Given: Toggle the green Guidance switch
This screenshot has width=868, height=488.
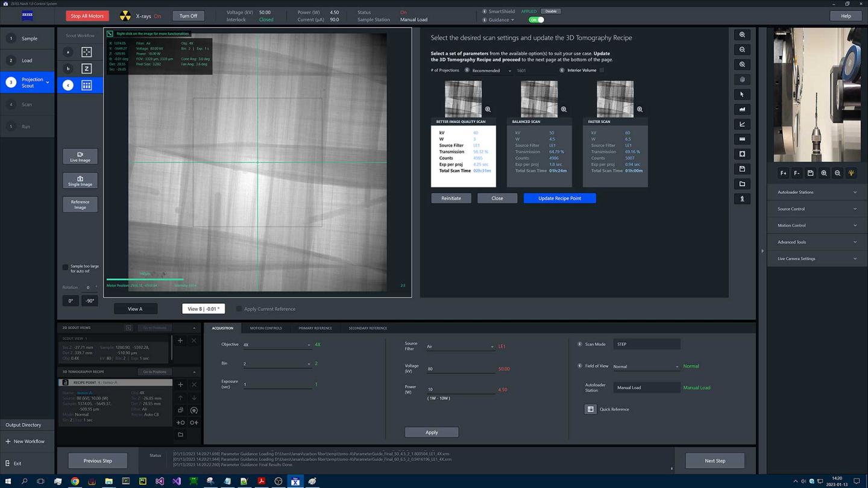Looking at the screenshot, I should pyautogui.click(x=536, y=19).
